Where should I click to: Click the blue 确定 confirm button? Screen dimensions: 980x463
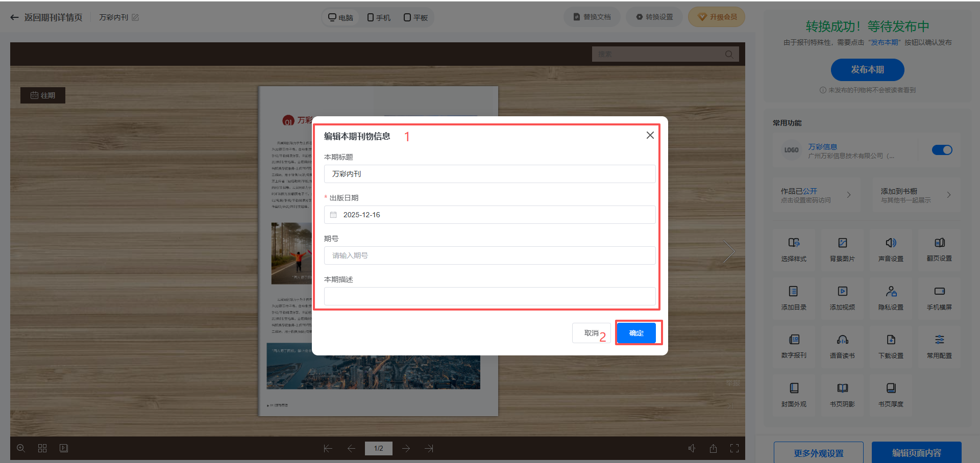[636, 333]
